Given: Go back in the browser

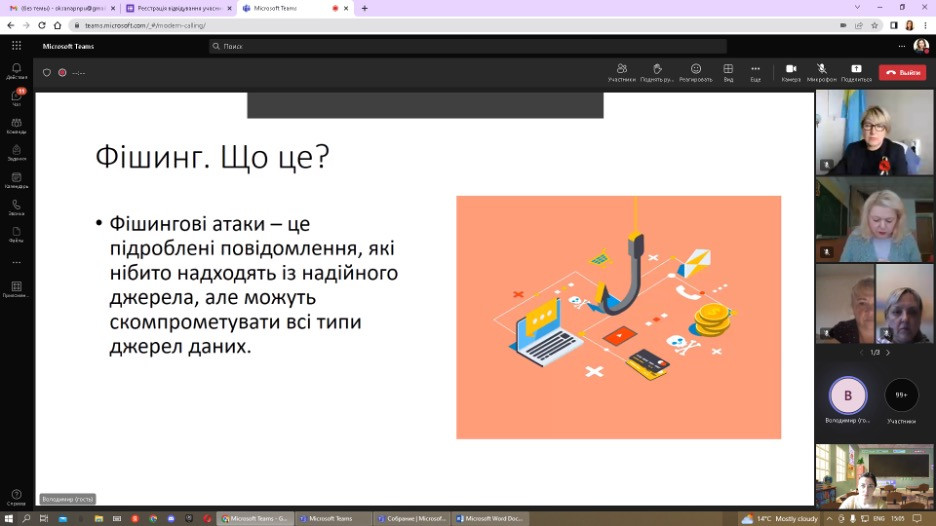Looking at the screenshot, I should (10, 25).
